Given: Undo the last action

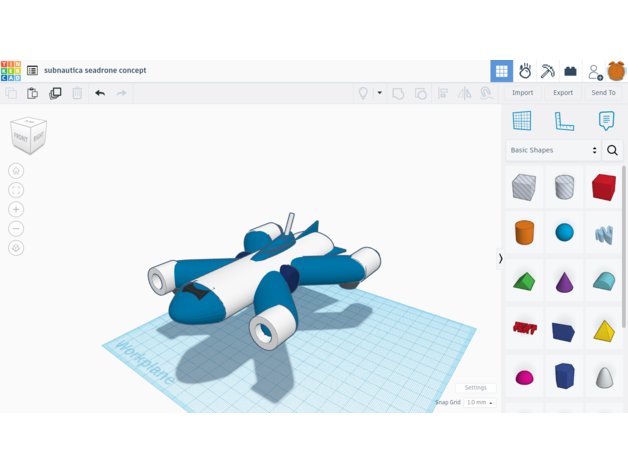Looking at the screenshot, I should tap(100, 93).
